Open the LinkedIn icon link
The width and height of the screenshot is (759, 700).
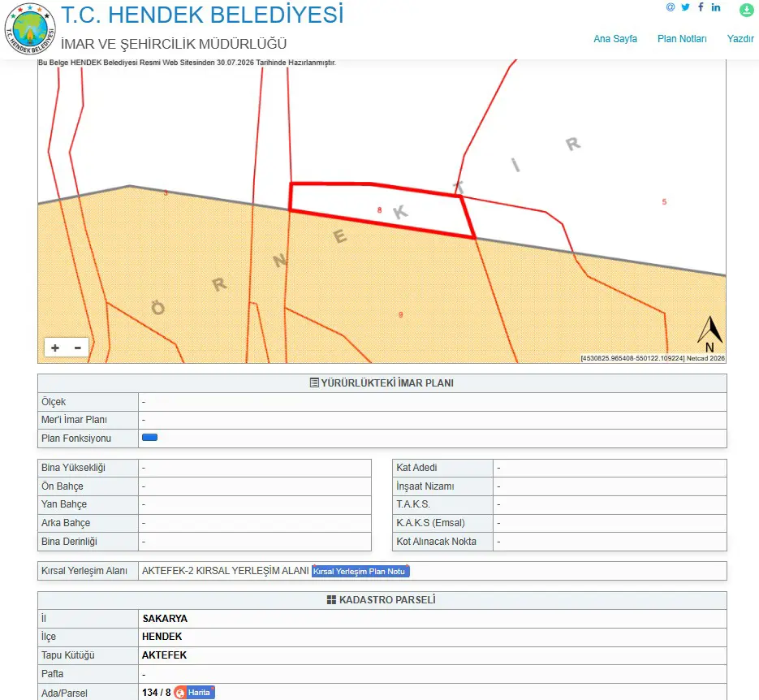(716, 7)
